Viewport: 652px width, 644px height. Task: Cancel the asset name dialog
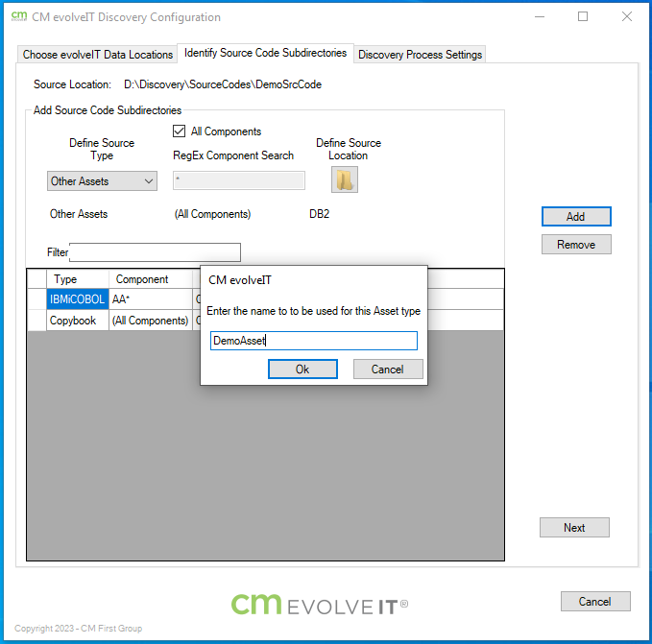click(388, 369)
